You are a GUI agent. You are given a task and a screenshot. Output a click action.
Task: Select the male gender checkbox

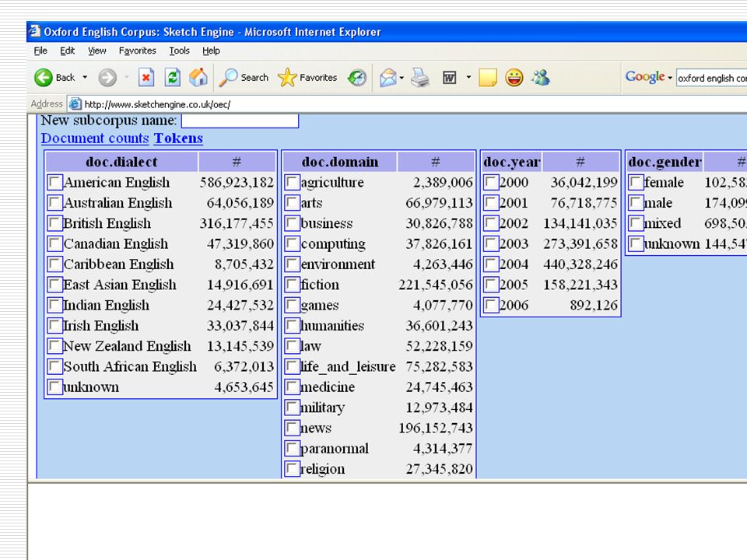click(x=636, y=202)
